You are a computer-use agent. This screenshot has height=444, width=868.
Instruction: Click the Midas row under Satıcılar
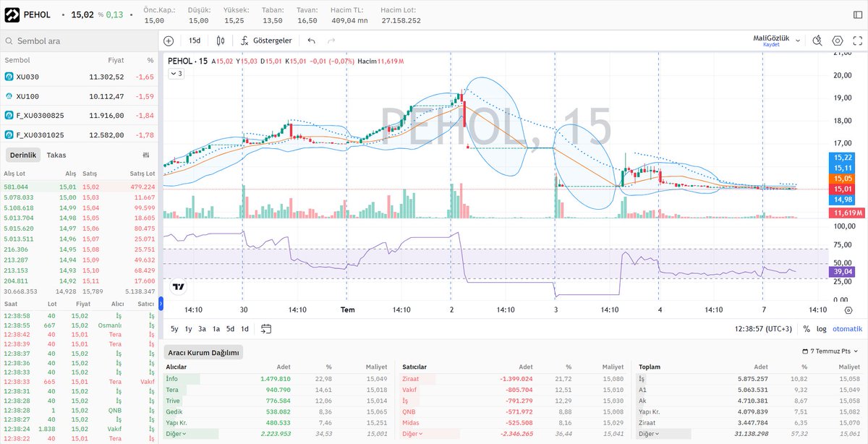pyautogui.click(x=514, y=422)
